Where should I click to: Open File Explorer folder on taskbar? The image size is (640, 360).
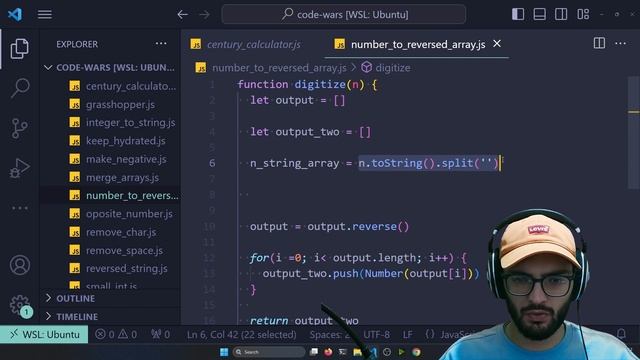[x=358, y=352]
